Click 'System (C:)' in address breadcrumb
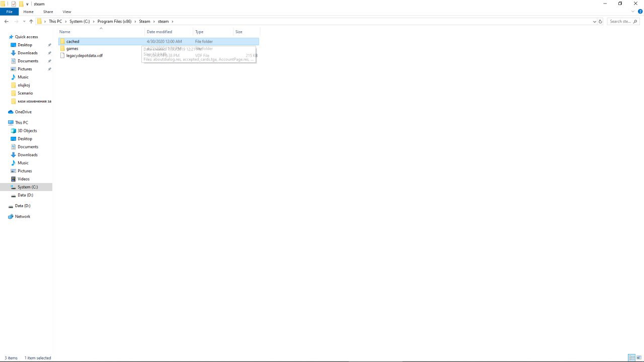The height and width of the screenshot is (362, 644). click(x=79, y=22)
